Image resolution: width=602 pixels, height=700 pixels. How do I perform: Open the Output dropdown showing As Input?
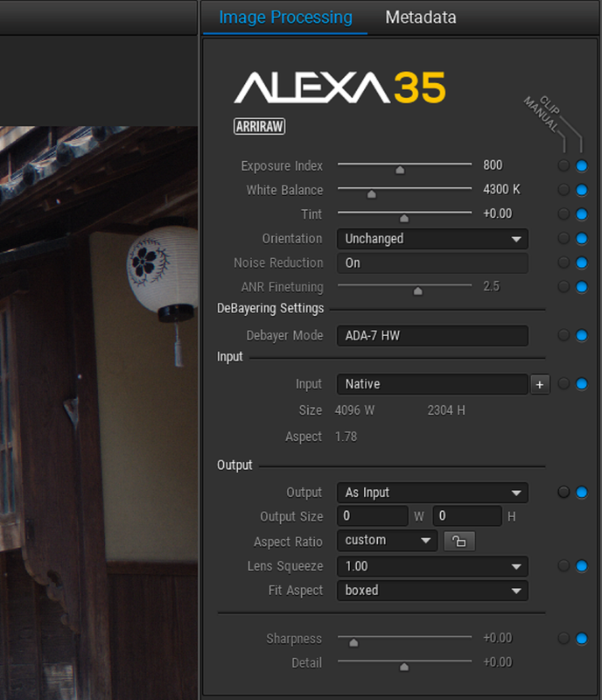click(432, 493)
